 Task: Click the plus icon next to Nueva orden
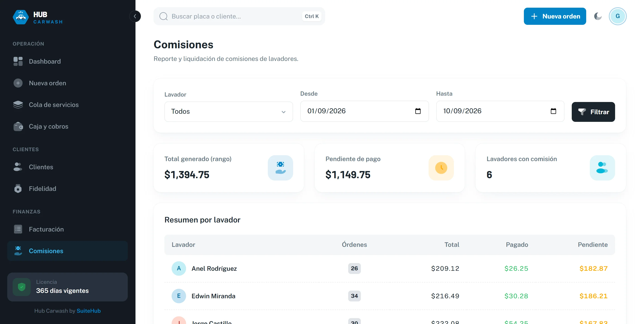click(18, 83)
